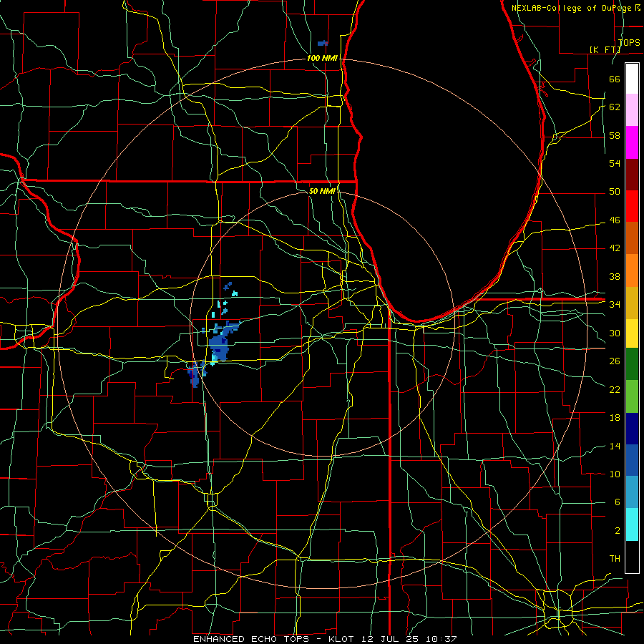
Task: Click the "30" legend value
Action: pyautogui.click(x=615, y=333)
